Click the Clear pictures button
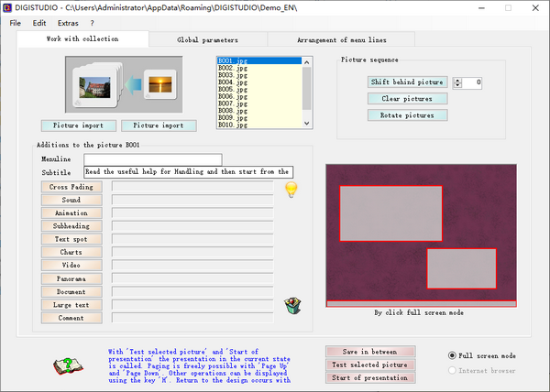This screenshot has height=392, width=550. 407,98
